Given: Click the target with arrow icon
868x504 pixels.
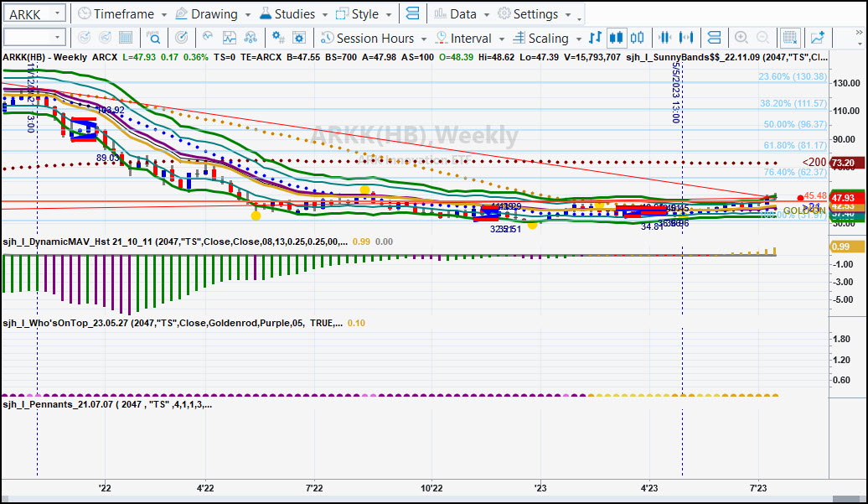Looking at the screenshot, I should click(x=181, y=38).
